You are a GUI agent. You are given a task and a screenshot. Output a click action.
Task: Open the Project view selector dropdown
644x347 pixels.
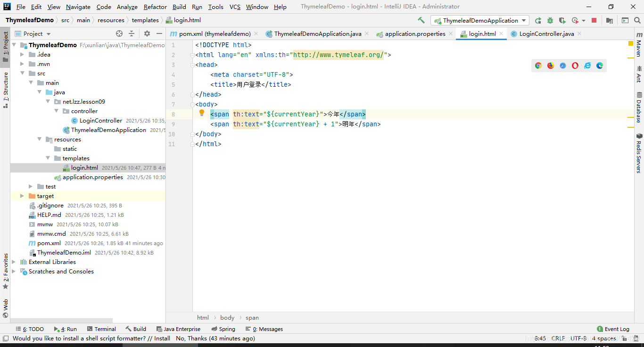click(x=33, y=33)
